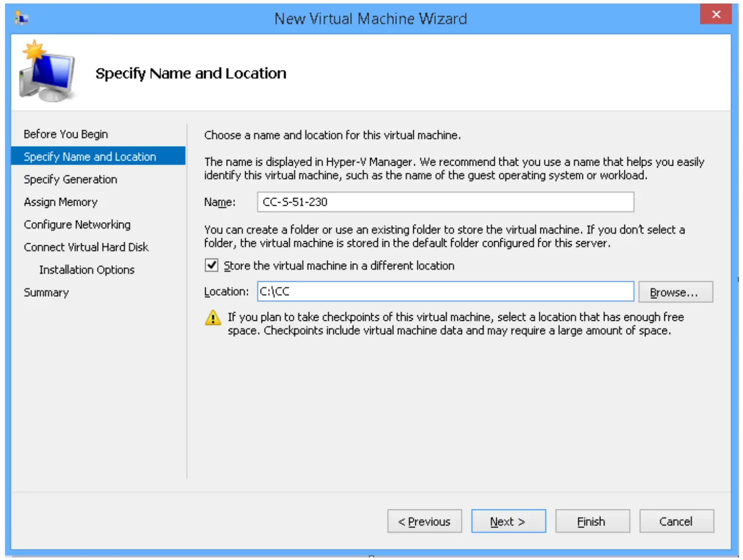Click text 'Choose a name and location for this virtual machine.'
Screen dimensions: 743x560
(x=332, y=135)
